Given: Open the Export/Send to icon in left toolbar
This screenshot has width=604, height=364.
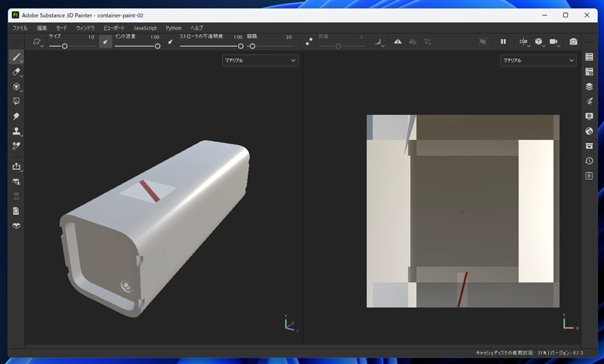Looking at the screenshot, I should tap(16, 166).
